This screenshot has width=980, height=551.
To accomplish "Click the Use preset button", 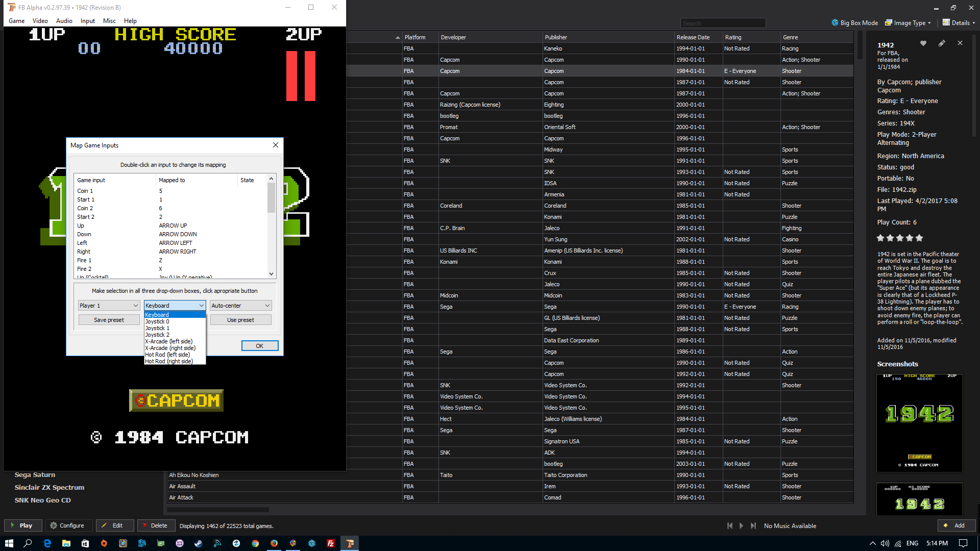I will coord(240,320).
